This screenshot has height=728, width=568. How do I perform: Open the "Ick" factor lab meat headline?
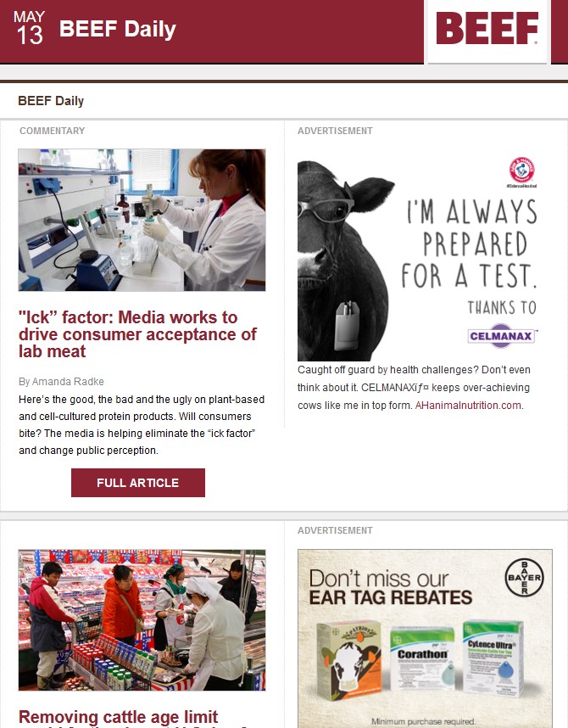(138, 334)
